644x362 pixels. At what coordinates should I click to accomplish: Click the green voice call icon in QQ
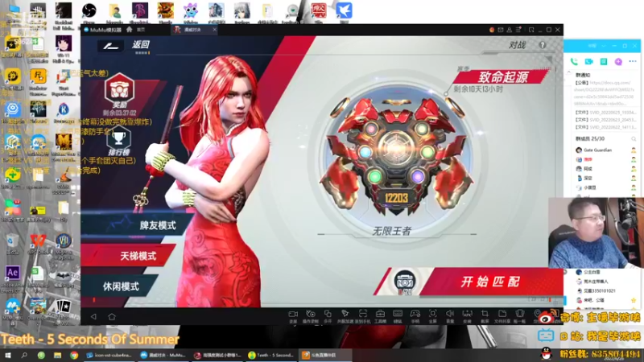tap(574, 62)
